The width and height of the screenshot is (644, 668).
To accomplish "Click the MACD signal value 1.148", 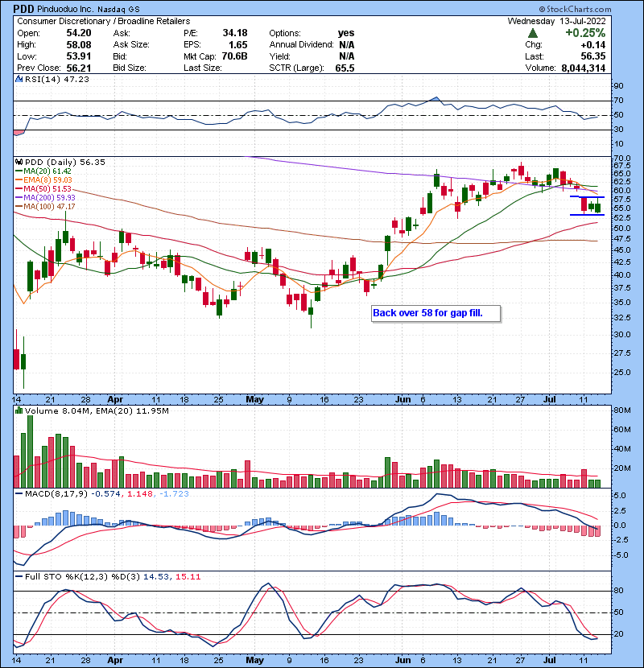I will pos(140,494).
